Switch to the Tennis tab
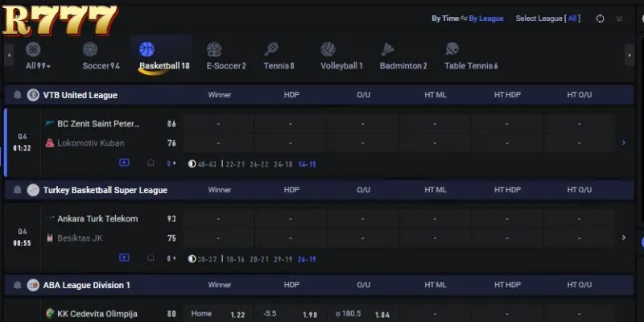Viewport: 644px width, 322px height. tap(279, 66)
